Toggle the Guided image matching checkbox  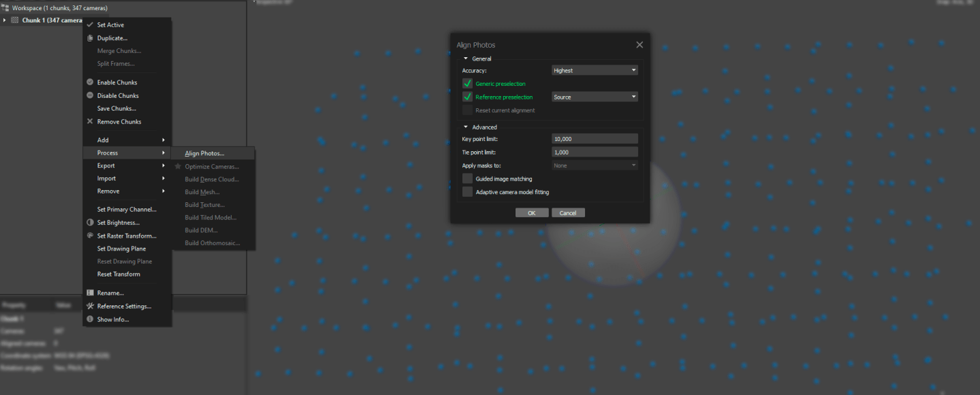467,178
